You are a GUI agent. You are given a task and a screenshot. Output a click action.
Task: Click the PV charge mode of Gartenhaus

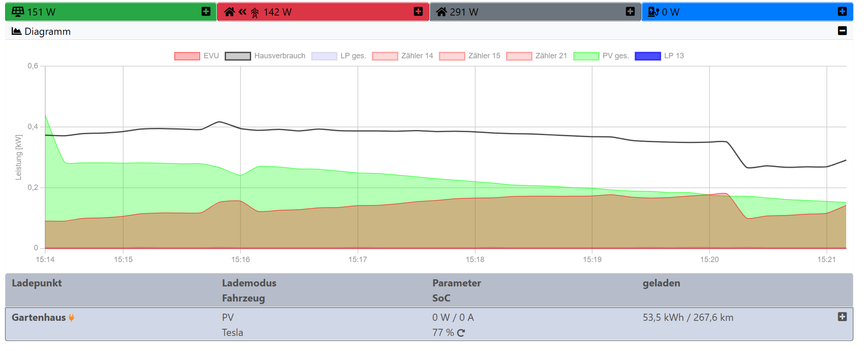(228, 317)
